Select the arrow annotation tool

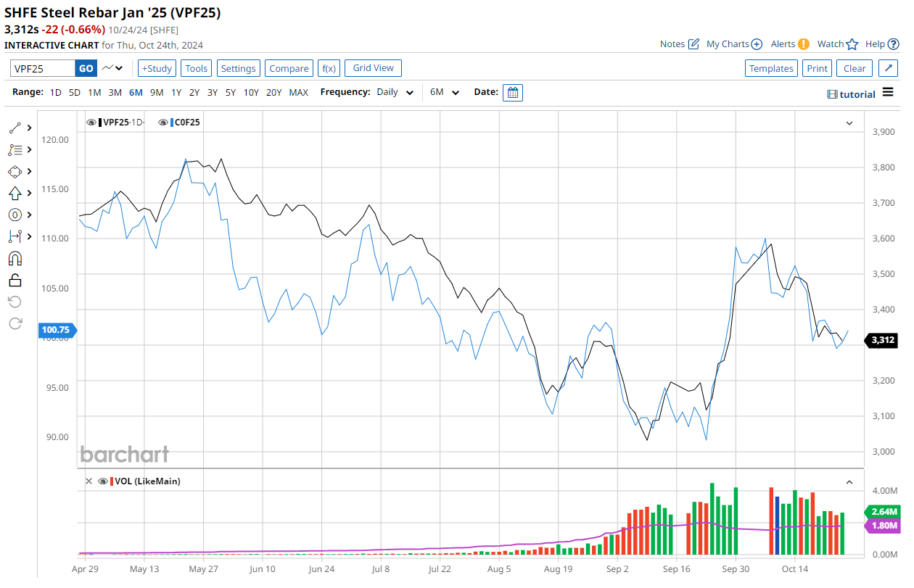15,193
